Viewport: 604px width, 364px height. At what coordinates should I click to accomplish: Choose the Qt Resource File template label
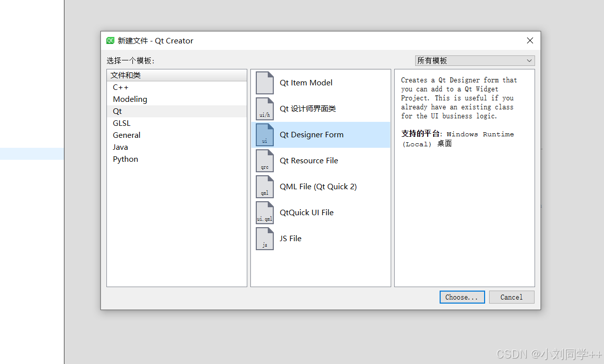point(309,161)
